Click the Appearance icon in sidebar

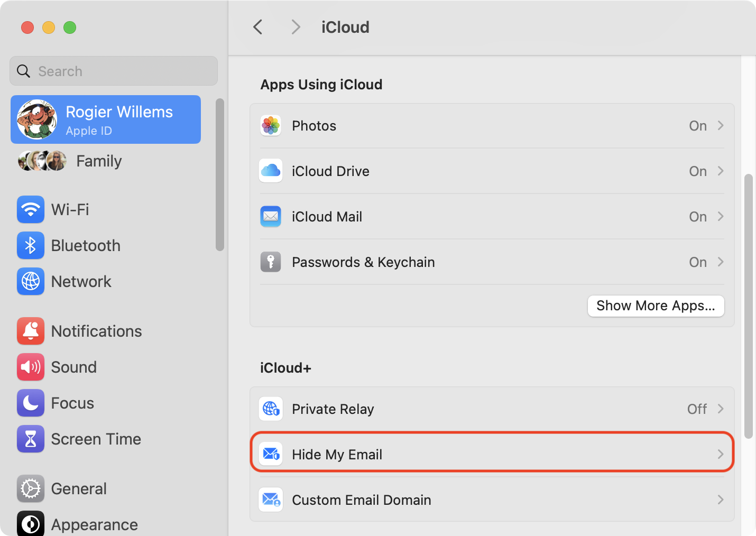pos(31,524)
